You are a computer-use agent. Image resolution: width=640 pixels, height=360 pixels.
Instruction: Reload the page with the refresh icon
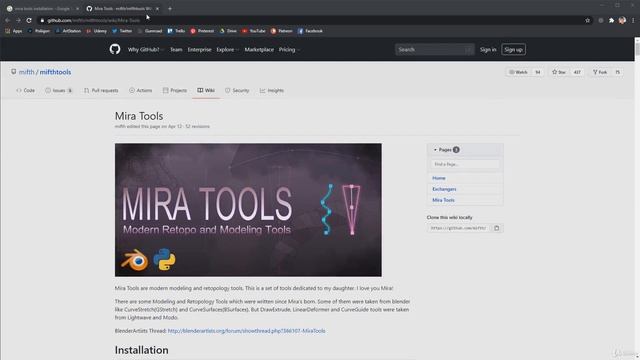pyautogui.click(x=29, y=20)
